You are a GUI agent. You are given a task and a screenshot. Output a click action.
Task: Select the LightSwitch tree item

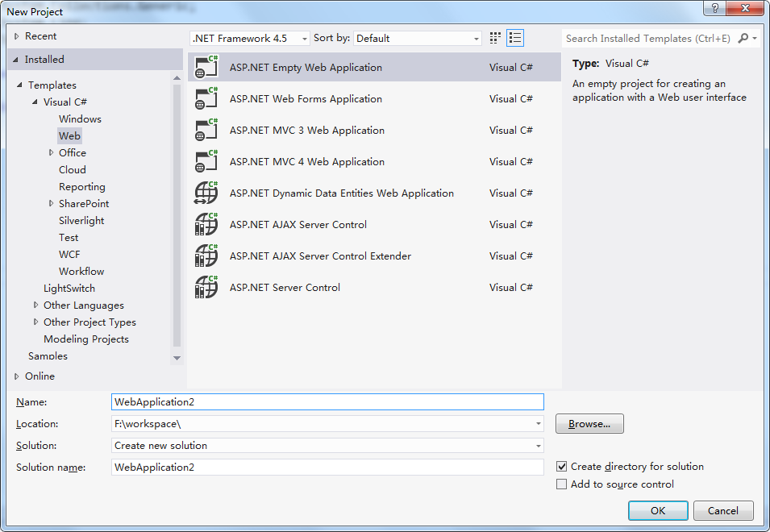click(x=69, y=288)
